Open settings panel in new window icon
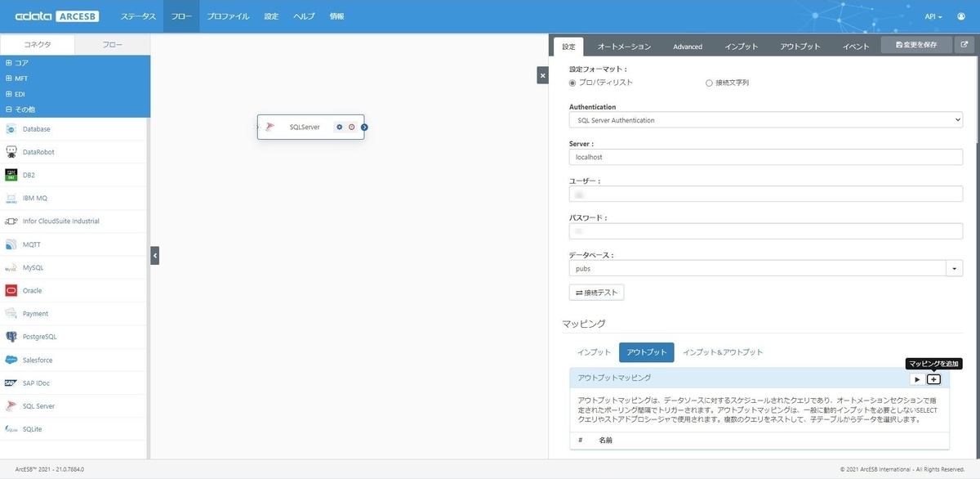980x479 pixels. pyautogui.click(x=964, y=46)
